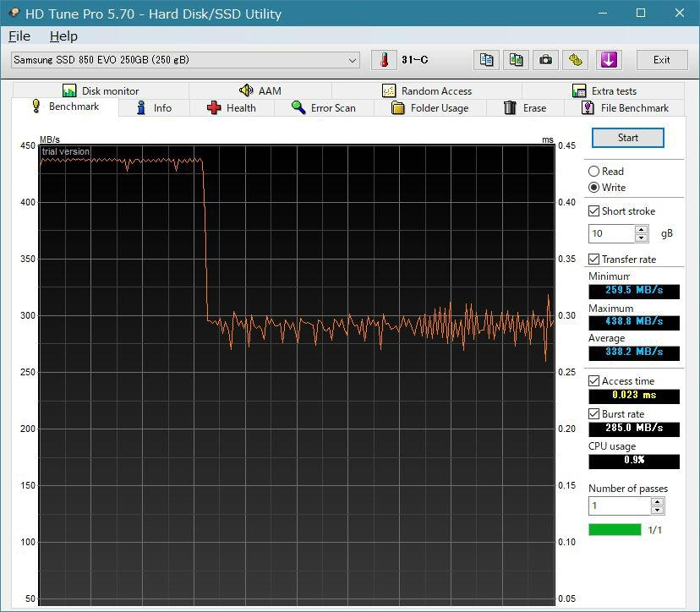Uncheck the Transfer rate checkbox
Image resolution: width=700 pixels, height=612 pixels.
pos(594,260)
